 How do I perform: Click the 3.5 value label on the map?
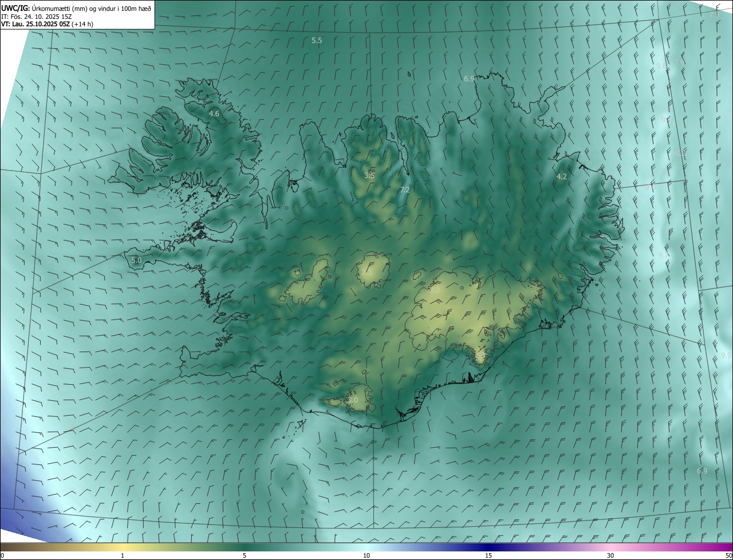point(369,176)
